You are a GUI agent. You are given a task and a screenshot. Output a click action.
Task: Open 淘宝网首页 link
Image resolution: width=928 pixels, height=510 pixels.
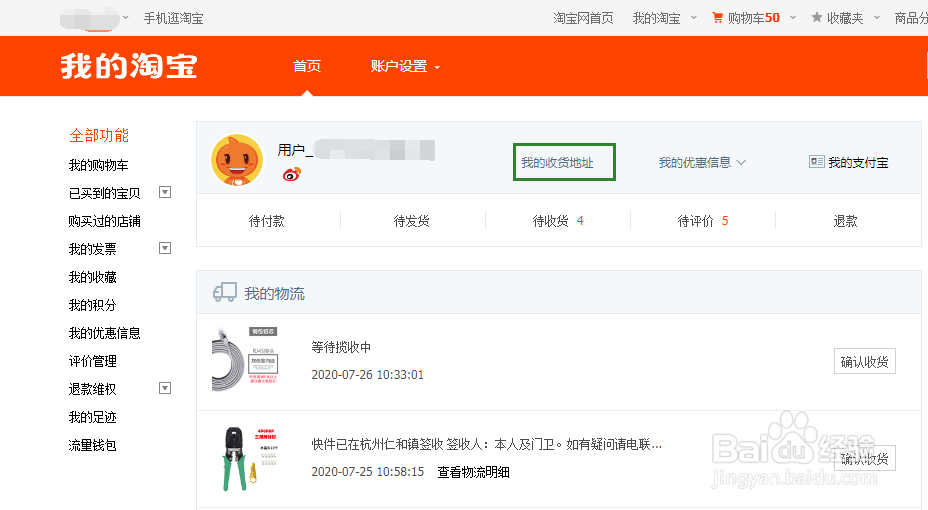(583, 18)
